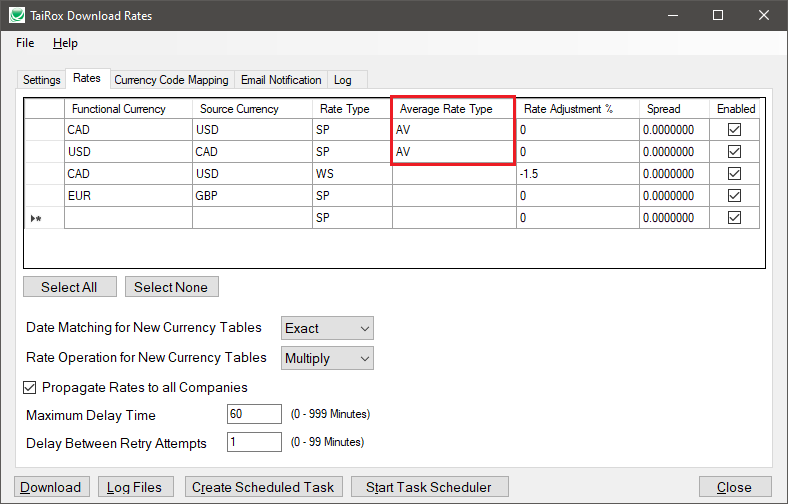Click Functional Currency cell in USD/CAD row
This screenshot has height=504, width=788.
coord(128,152)
